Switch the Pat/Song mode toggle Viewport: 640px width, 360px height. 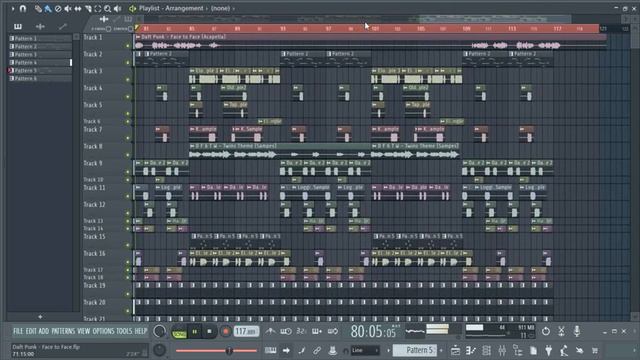pyautogui.click(x=179, y=332)
